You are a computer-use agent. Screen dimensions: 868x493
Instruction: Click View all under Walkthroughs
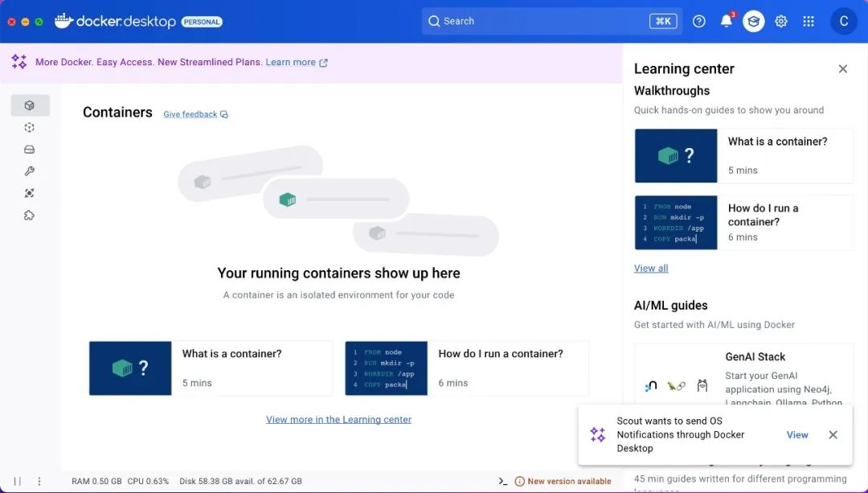(x=651, y=268)
